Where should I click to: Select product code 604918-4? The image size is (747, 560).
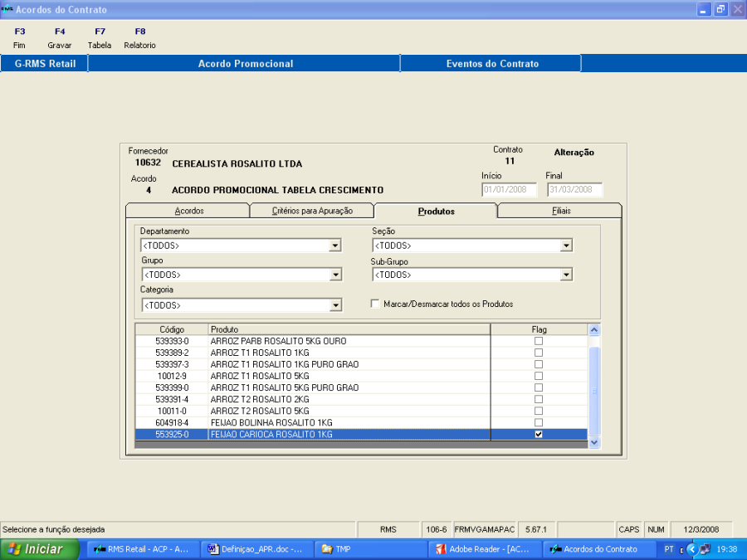point(172,422)
